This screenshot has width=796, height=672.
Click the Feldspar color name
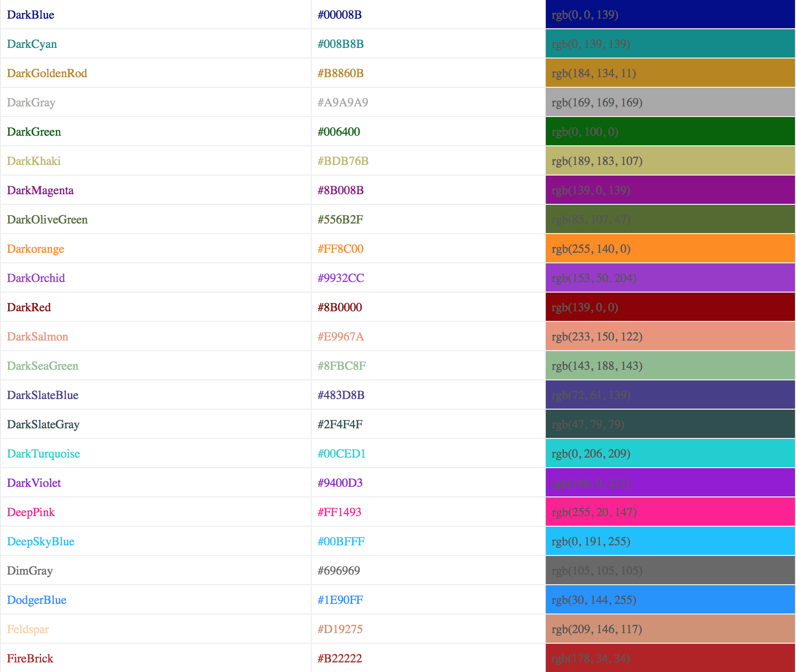coord(28,629)
